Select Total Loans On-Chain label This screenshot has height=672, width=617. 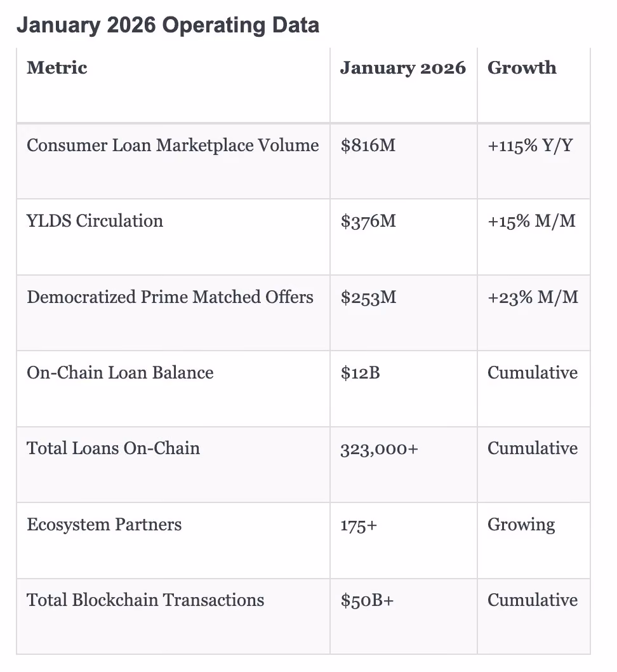[x=113, y=448]
